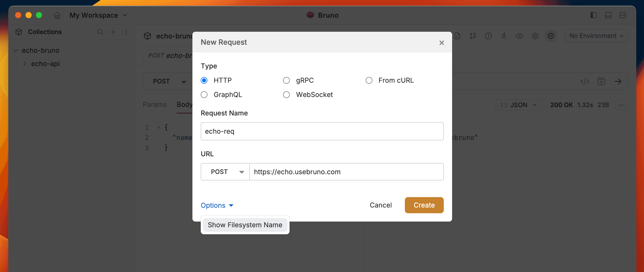Select the From cURL option
644x272 pixels.
(369, 80)
